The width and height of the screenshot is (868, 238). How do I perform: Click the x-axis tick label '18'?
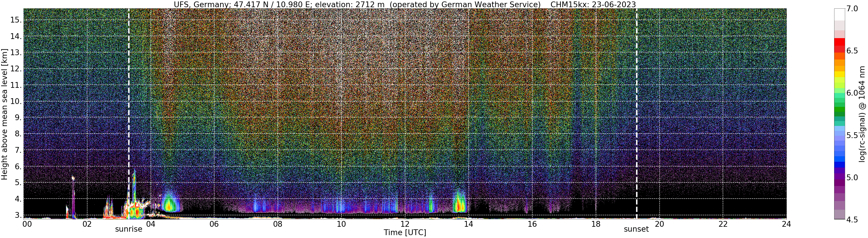click(x=596, y=224)
